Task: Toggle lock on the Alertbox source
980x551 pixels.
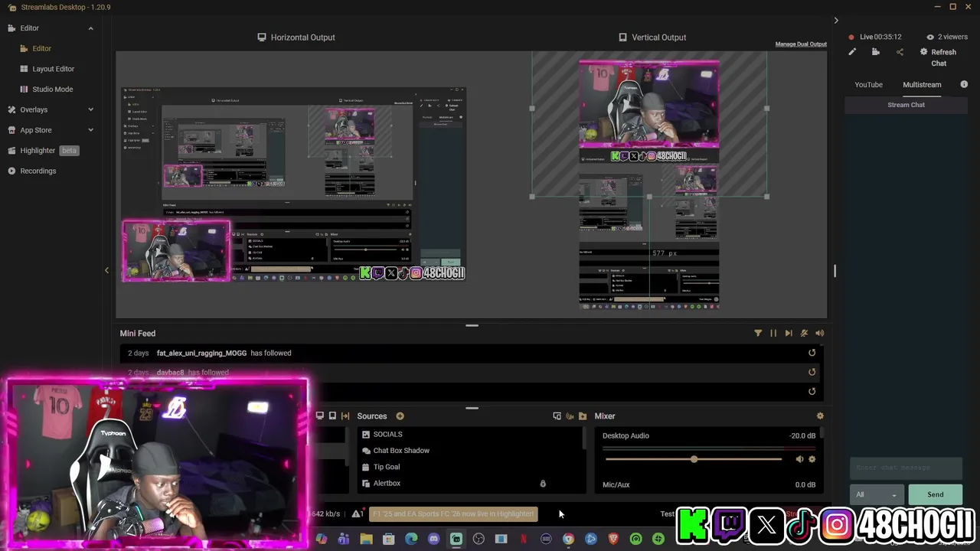Action: pyautogui.click(x=543, y=484)
